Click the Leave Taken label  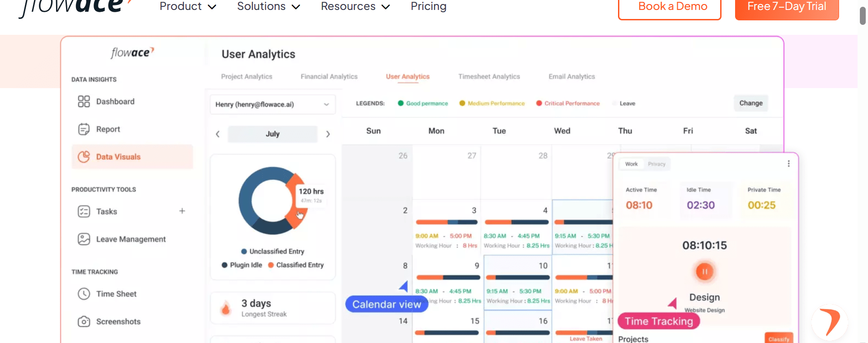585,339
